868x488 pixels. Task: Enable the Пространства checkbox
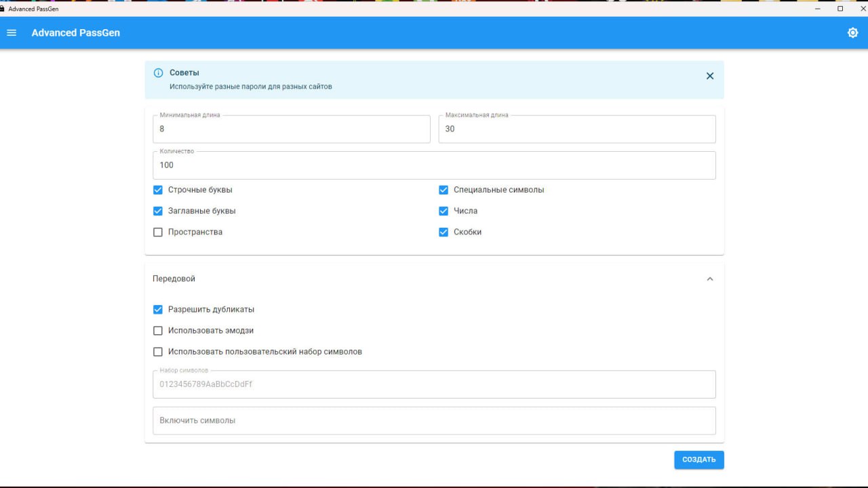158,232
